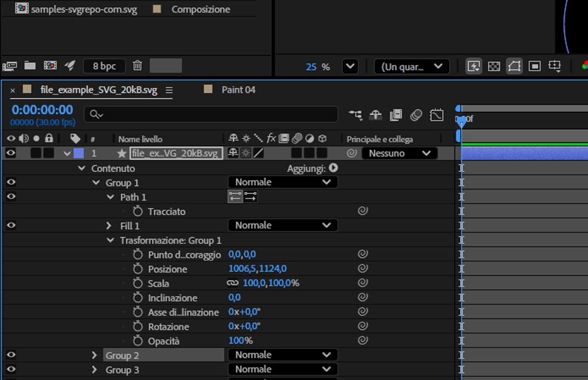
Task: Create a new folder in the Project panel
Action: [30, 66]
